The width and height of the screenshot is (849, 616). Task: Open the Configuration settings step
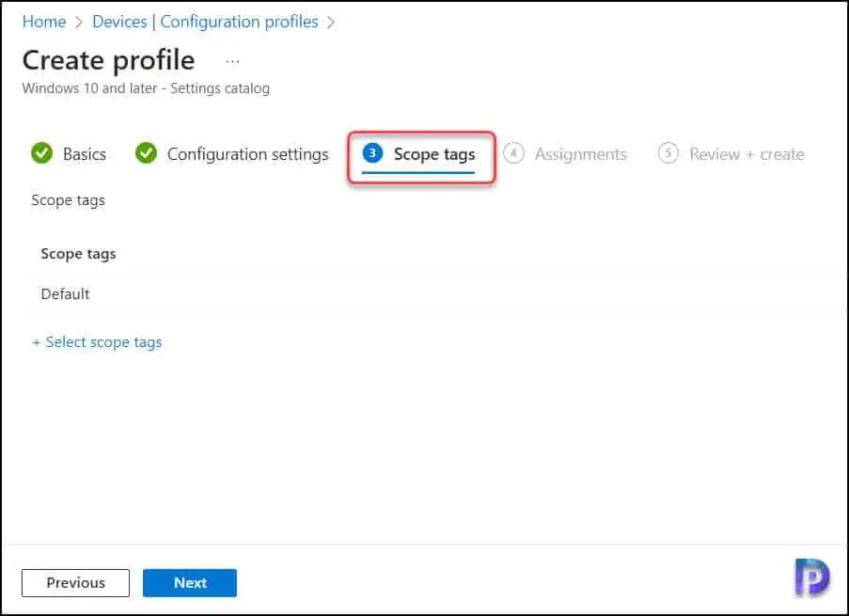pyautogui.click(x=247, y=154)
